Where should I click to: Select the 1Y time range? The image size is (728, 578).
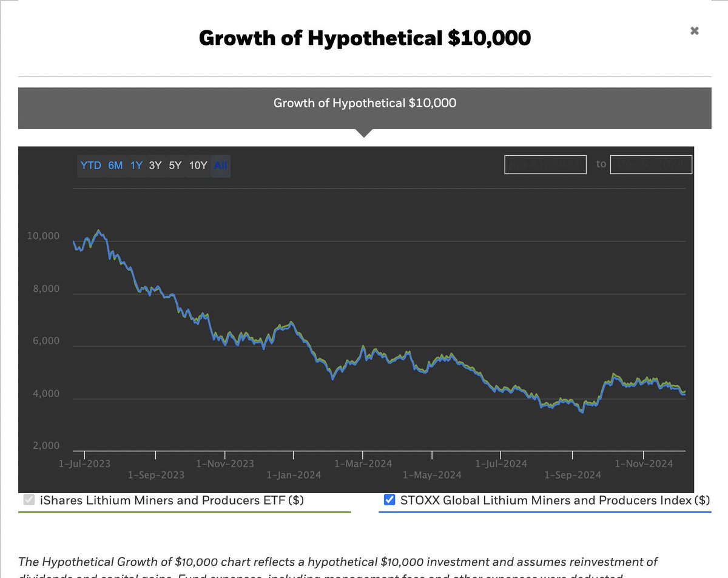(x=136, y=165)
